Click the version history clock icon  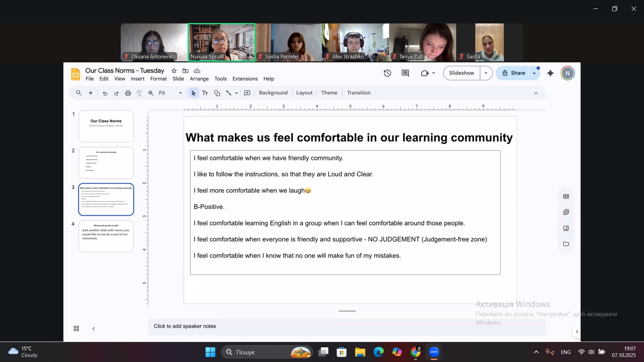[387, 73]
